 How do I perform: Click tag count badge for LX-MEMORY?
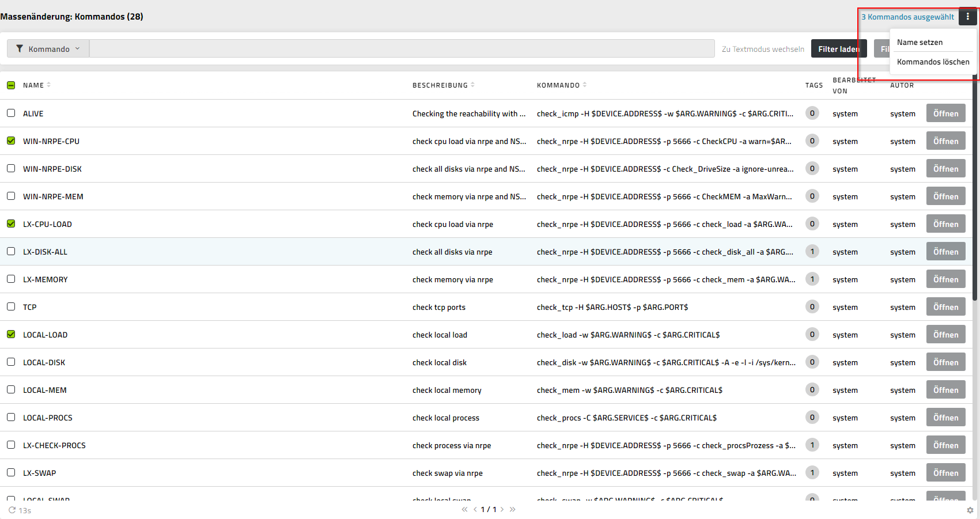[x=812, y=279]
